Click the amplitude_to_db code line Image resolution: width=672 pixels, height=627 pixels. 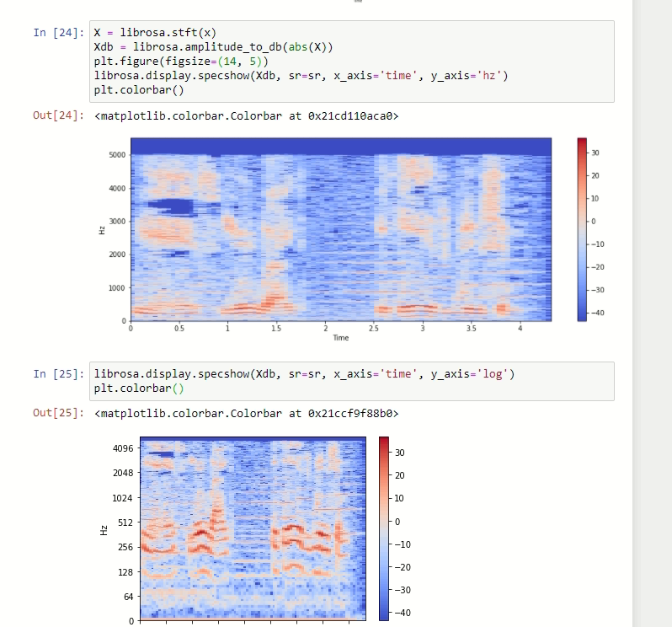pyautogui.click(x=213, y=46)
